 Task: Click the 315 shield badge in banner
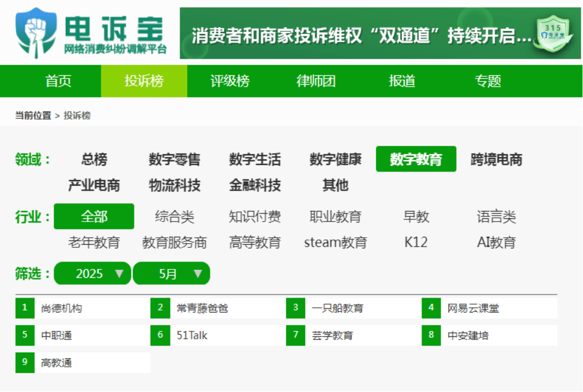pos(553,34)
